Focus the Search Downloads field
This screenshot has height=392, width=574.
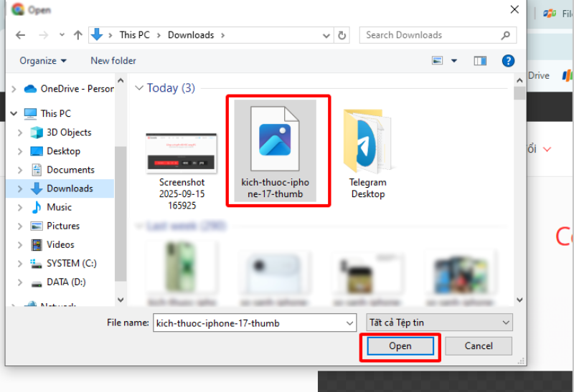[x=438, y=35]
